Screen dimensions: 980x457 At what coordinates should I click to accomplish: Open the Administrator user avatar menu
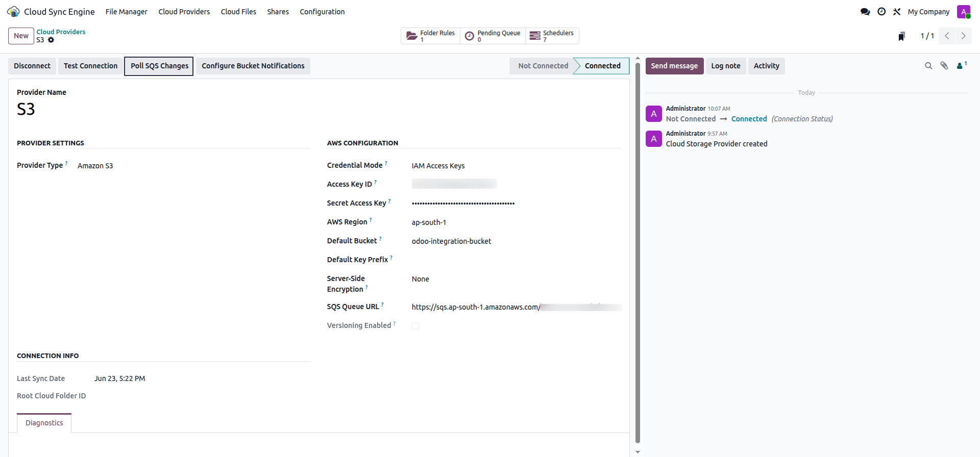coord(964,12)
